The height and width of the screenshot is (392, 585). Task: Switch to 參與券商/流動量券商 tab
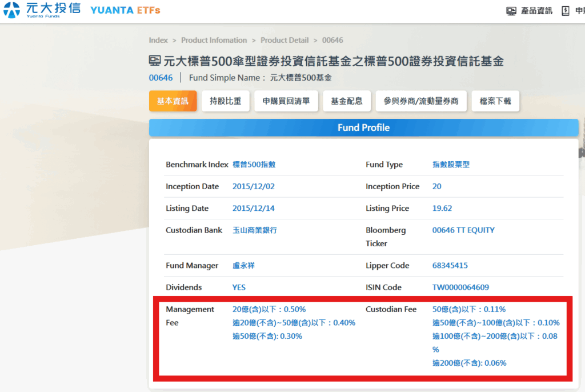421,101
